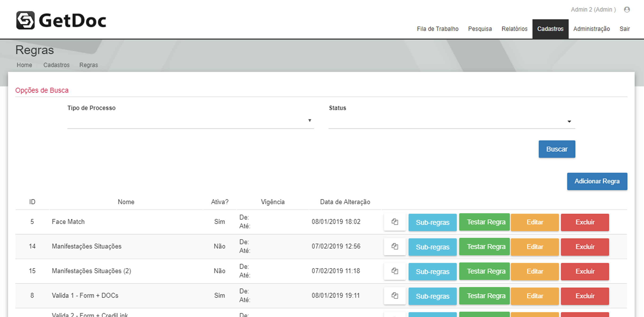
Task: Click the Opções de Busca heading
Action: [x=42, y=90]
